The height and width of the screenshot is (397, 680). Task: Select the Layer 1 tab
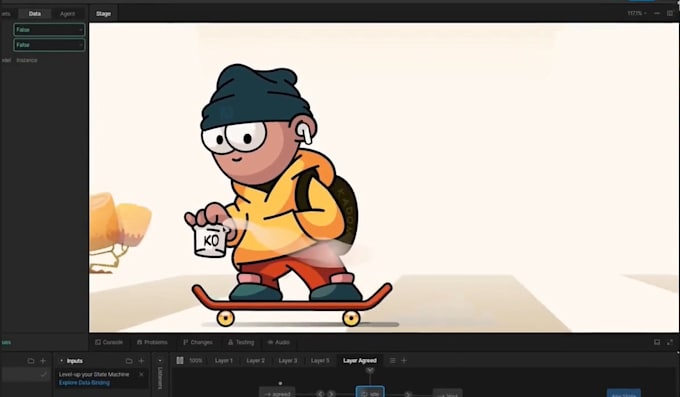click(x=224, y=361)
